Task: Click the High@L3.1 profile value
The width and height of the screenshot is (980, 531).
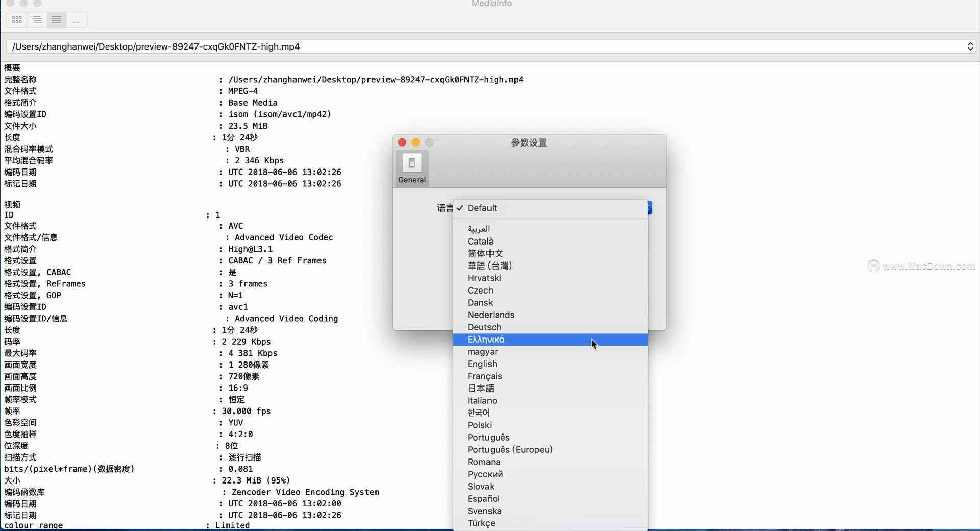Action: [x=250, y=249]
